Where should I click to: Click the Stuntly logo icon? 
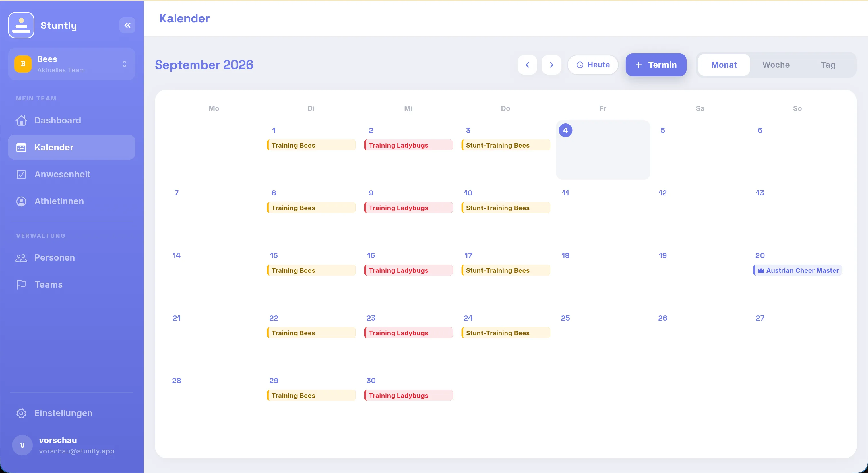(x=21, y=25)
